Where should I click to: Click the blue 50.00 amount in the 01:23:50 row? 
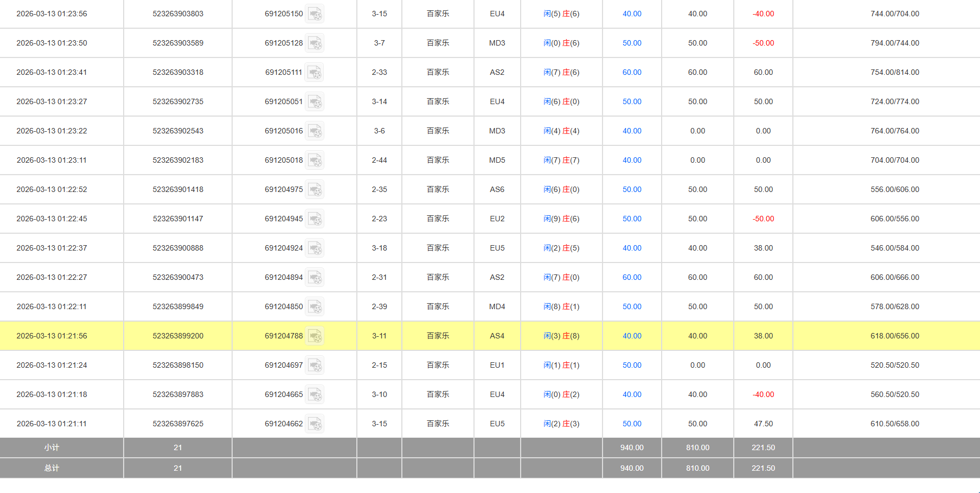click(x=632, y=43)
